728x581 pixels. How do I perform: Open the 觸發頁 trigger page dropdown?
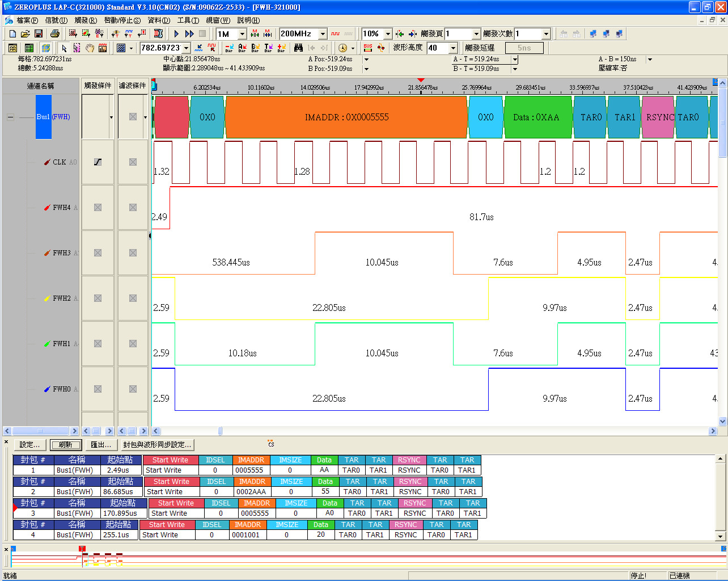pyautogui.click(x=476, y=34)
